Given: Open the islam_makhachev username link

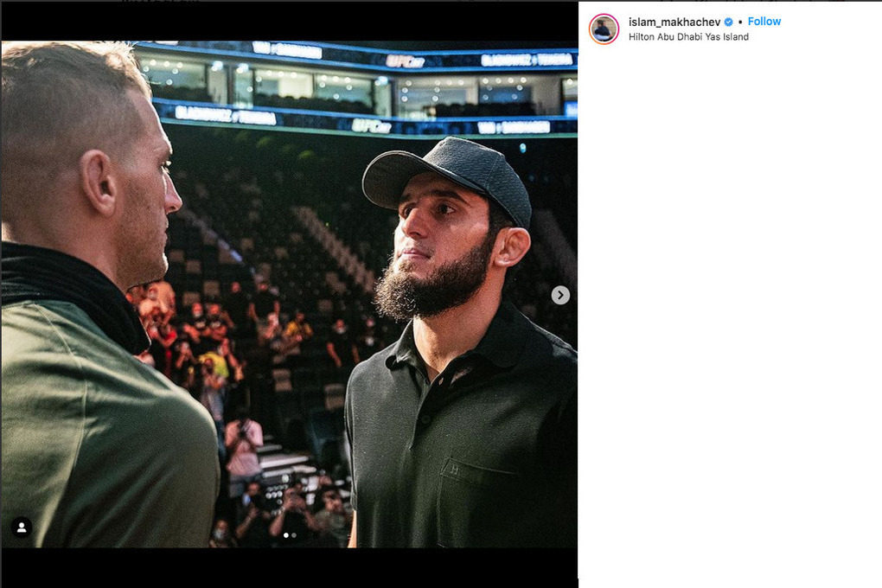Looking at the screenshot, I should (674, 22).
